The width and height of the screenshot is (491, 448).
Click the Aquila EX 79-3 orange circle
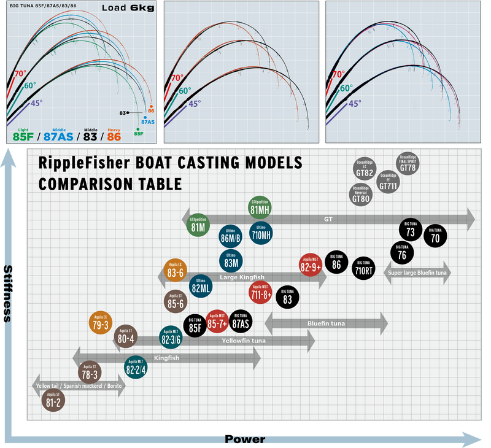click(x=101, y=322)
